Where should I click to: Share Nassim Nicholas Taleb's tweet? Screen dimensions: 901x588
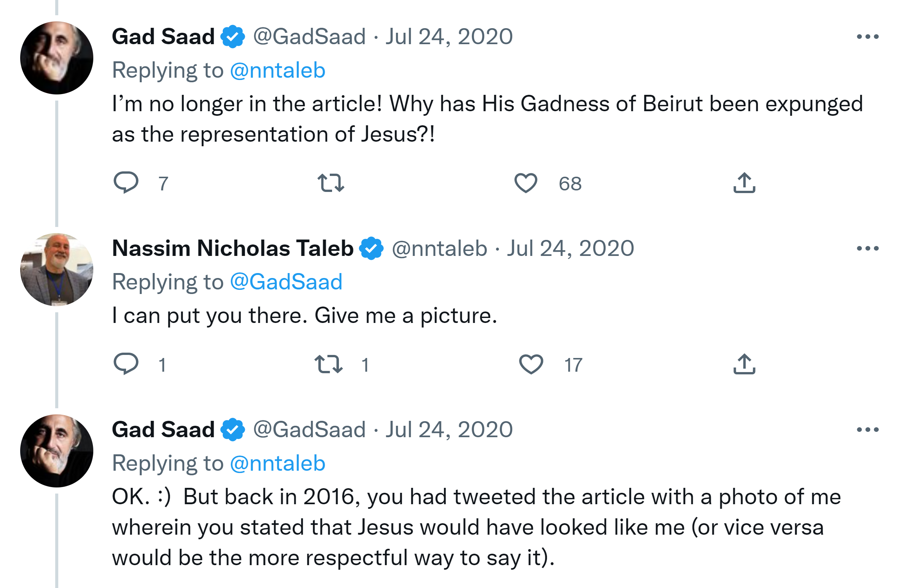(744, 364)
